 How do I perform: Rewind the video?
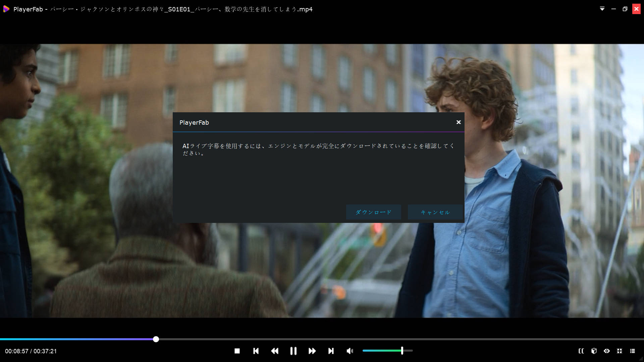coord(275,351)
